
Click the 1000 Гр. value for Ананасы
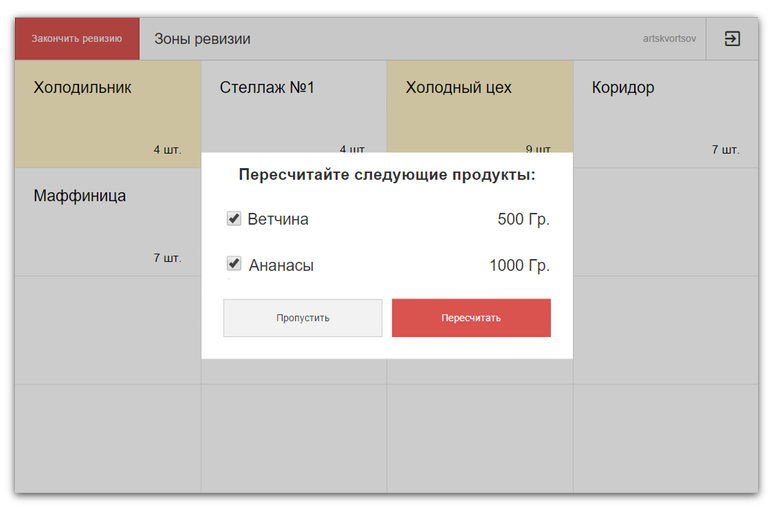pos(519,265)
